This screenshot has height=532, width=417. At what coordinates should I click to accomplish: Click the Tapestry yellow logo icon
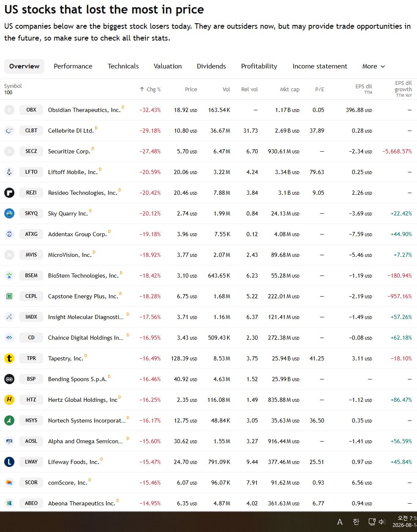pos(9,358)
